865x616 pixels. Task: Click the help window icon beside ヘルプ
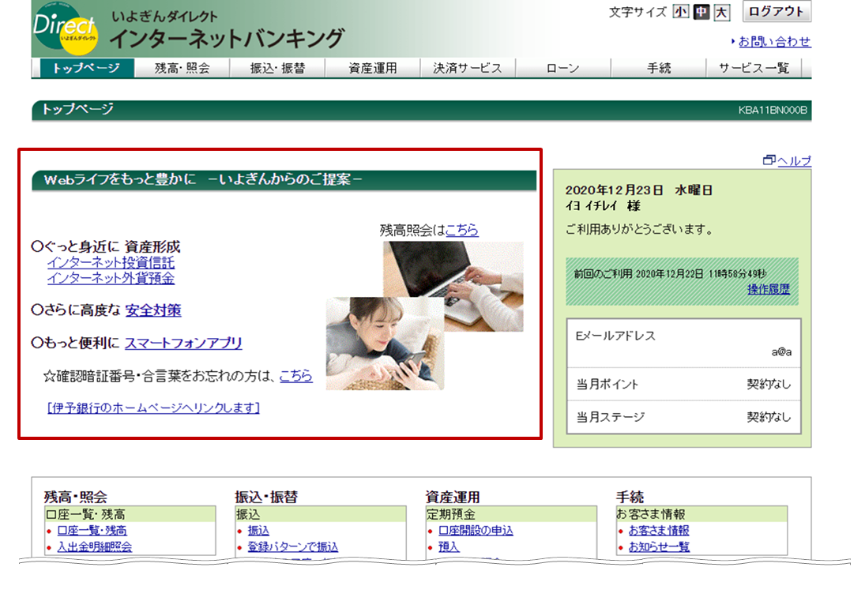[x=769, y=160]
